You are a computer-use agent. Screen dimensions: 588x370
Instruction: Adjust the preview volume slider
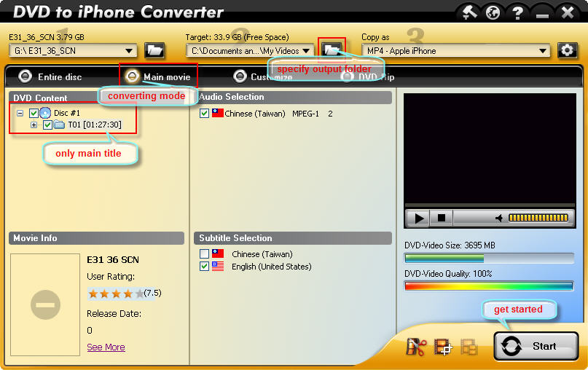(x=538, y=218)
